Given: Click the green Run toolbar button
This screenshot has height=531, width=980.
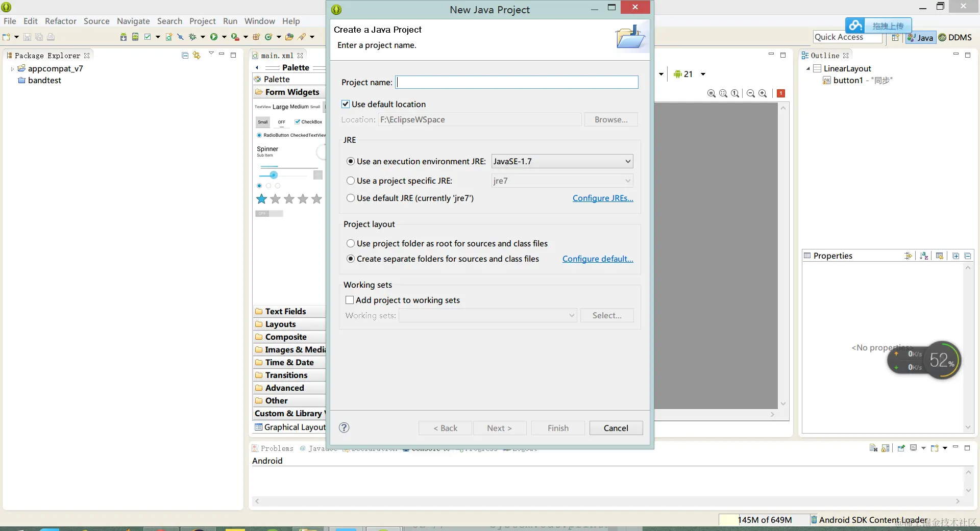Looking at the screenshot, I should coord(214,37).
